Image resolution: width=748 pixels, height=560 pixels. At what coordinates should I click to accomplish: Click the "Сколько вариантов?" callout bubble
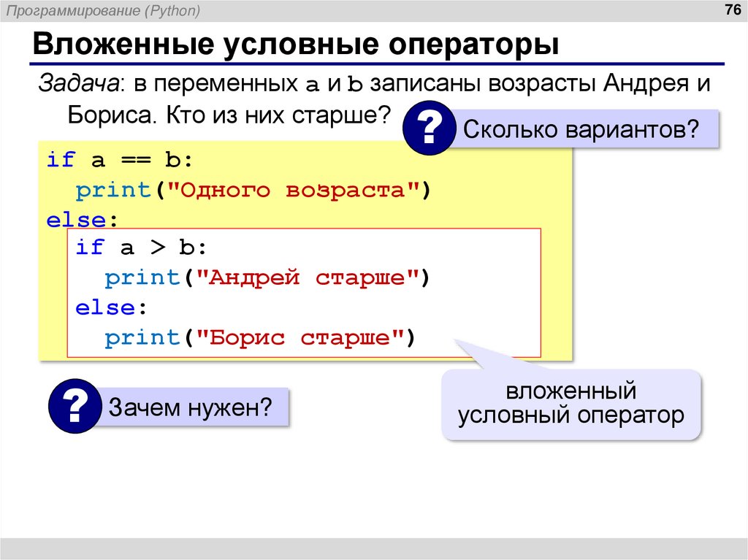click(x=583, y=127)
